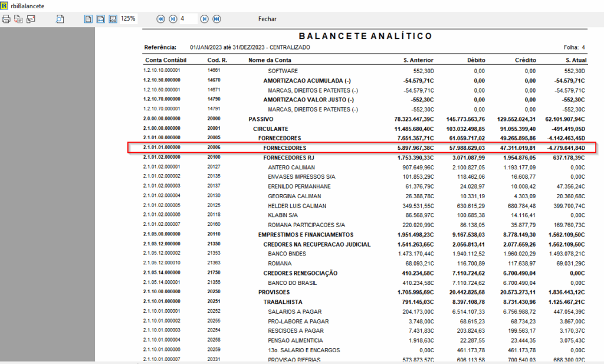The image size is (604, 364).
Task: Set zoom to 100 percent icon
Action: 113,19
